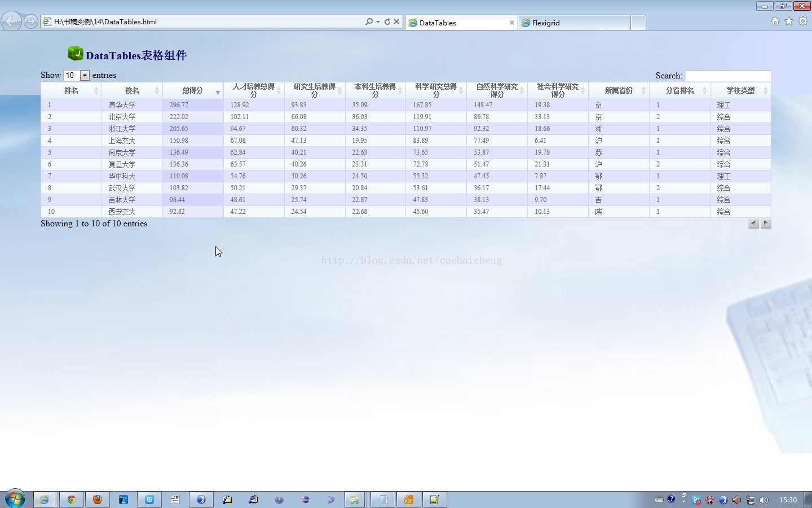Open address bar autocomplete dropdown arrow
This screenshot has height=508, width=812.
click(378, 21)
